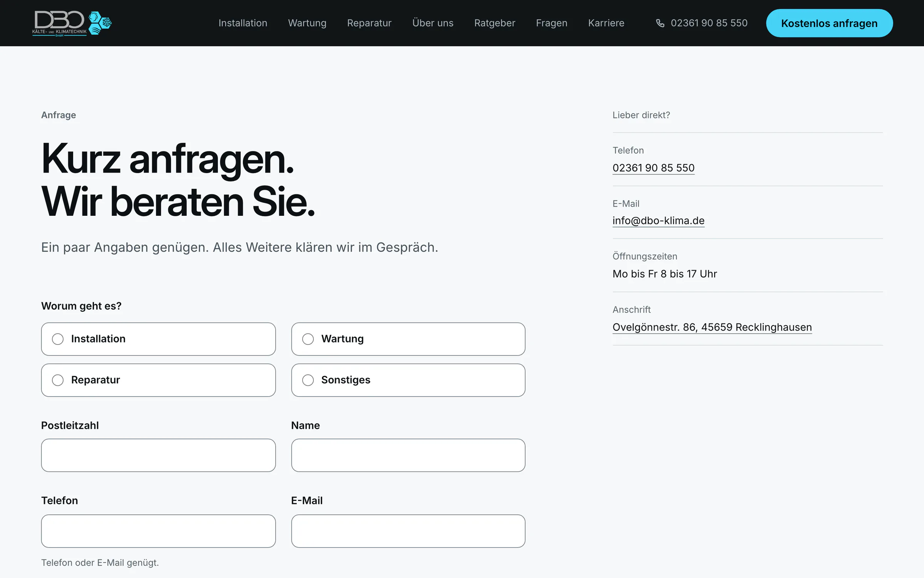Click the info@dbo-klima.de email link
Viewport: 924px width, 578px height.
pos(658,221)
